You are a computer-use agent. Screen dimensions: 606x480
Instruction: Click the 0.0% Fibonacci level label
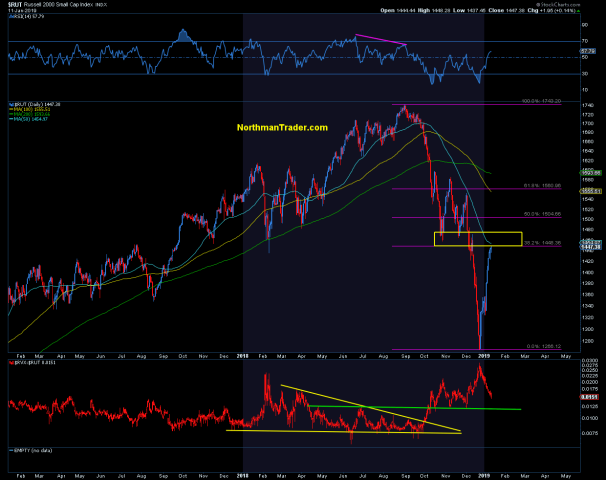pos(544,346)
